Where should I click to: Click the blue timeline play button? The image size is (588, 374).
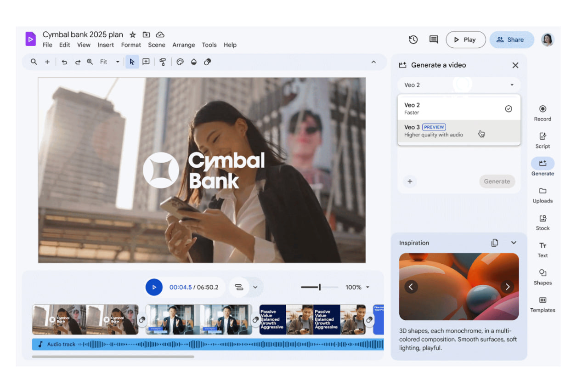154,287
